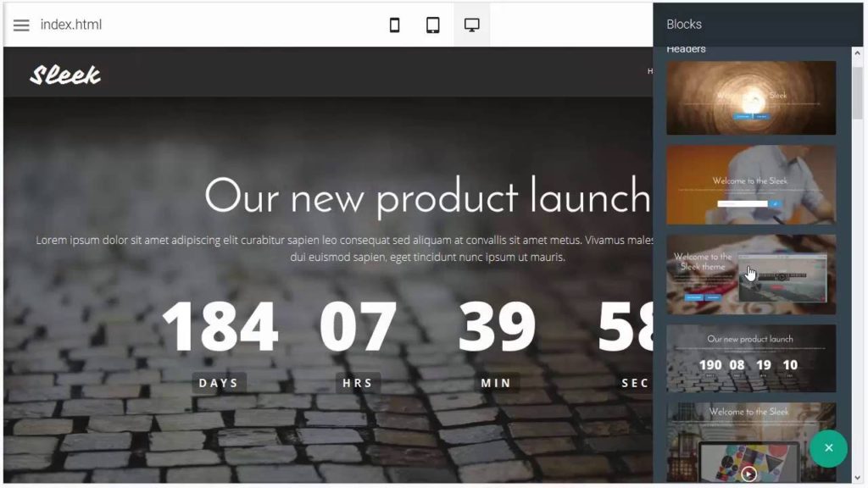This screenshot has height=488, width=868.
Task: Click scrollbar up arrow in Blocks panel
Action: tap(857, 53)
